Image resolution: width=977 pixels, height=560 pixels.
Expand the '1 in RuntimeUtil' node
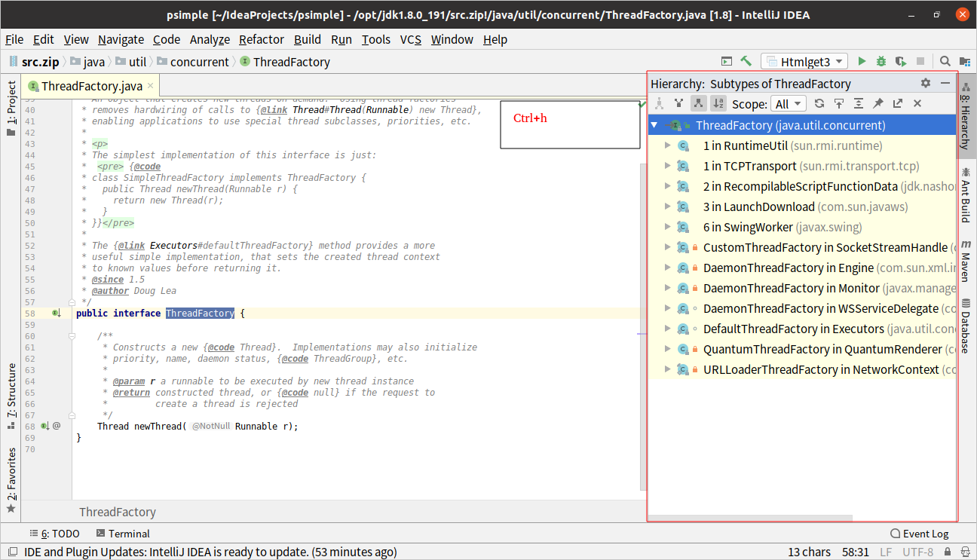pos(667,145)
